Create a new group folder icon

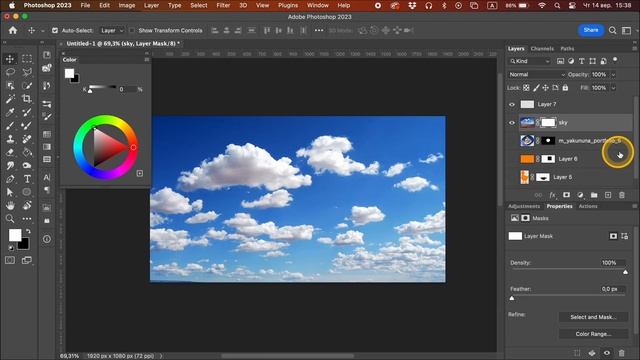click(594, 195)
